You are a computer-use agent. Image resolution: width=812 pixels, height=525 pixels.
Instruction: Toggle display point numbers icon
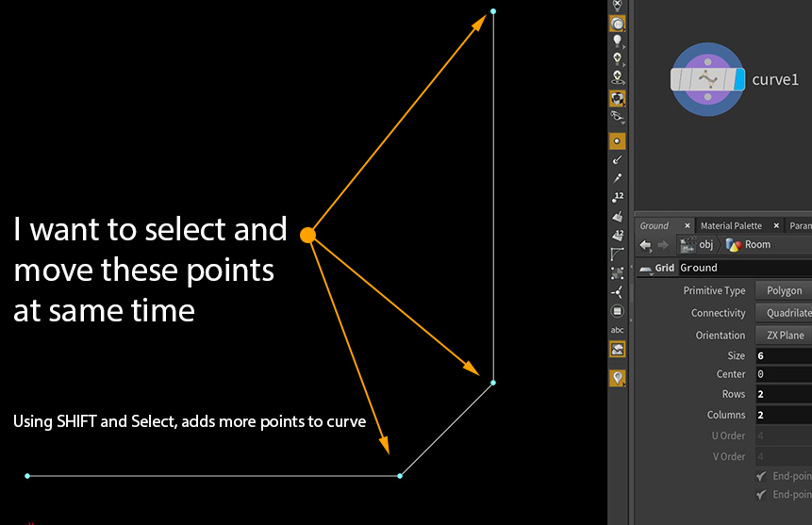click(x=618, y=197)
